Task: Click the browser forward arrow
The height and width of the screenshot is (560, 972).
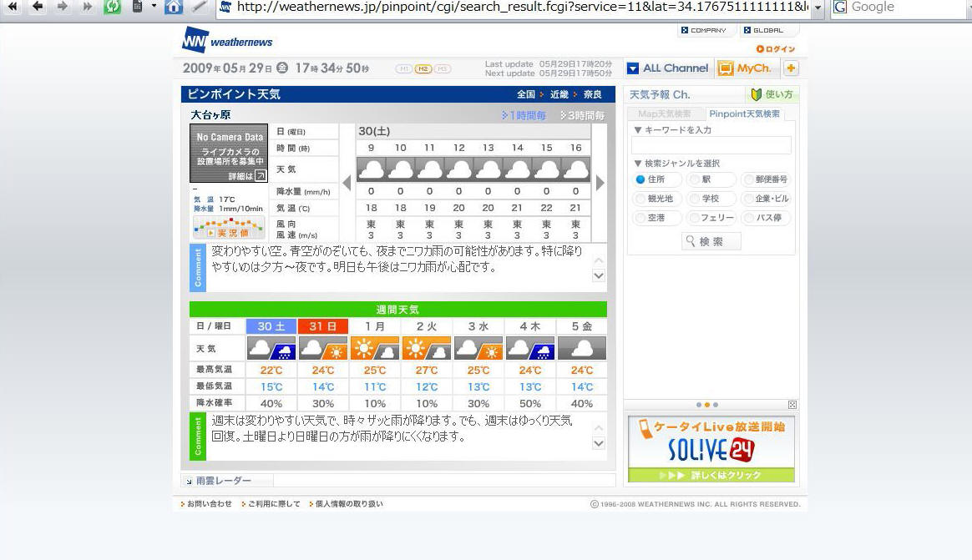Action: click(62, 7)
